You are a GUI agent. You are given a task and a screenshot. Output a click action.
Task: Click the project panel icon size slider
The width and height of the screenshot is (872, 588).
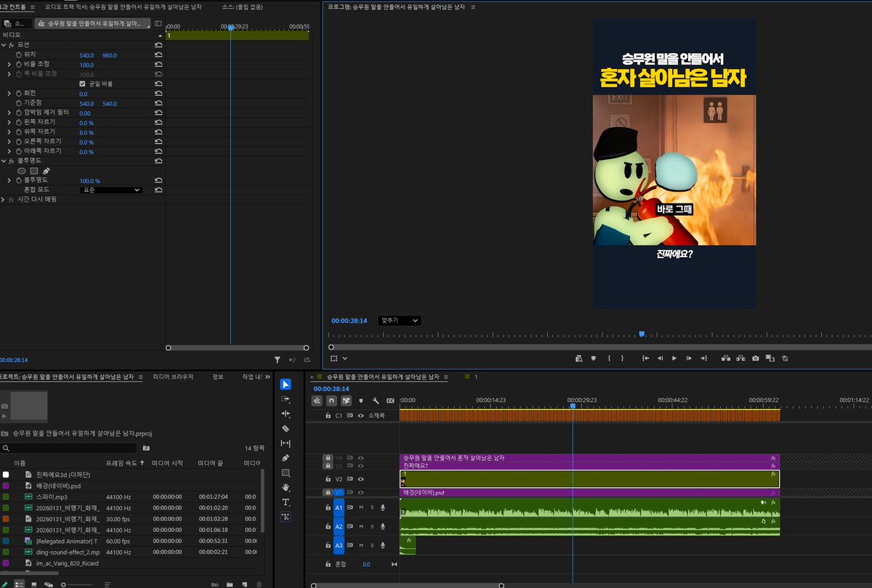tap(78, 584)
